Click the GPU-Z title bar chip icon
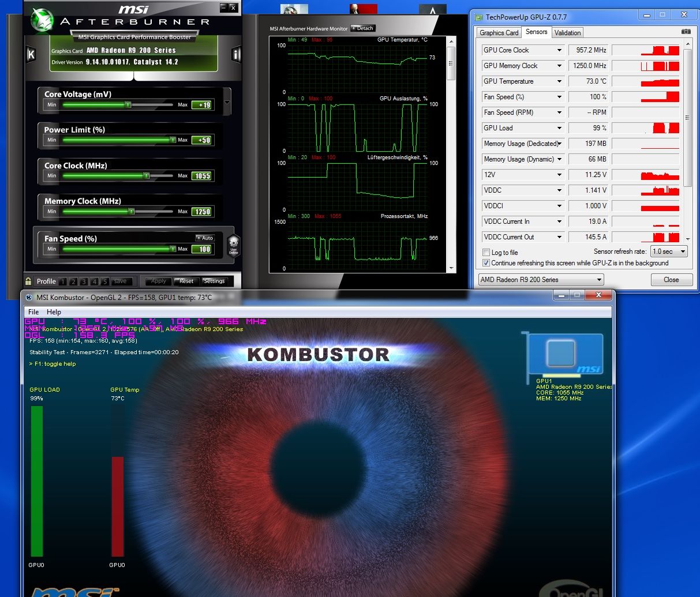 479,17
